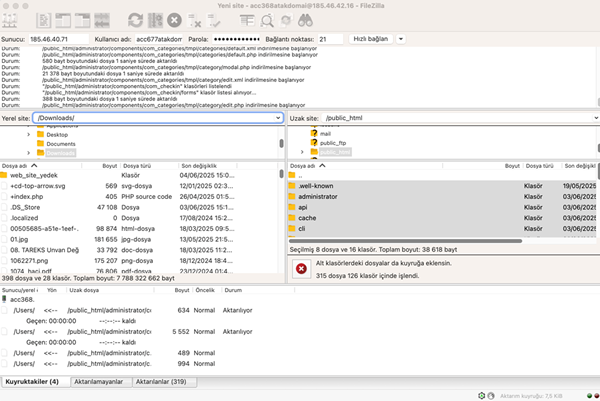The width and height of the screenshot is (600, 401).
Task: Toggle the local directory tree view
Action: 63,20
